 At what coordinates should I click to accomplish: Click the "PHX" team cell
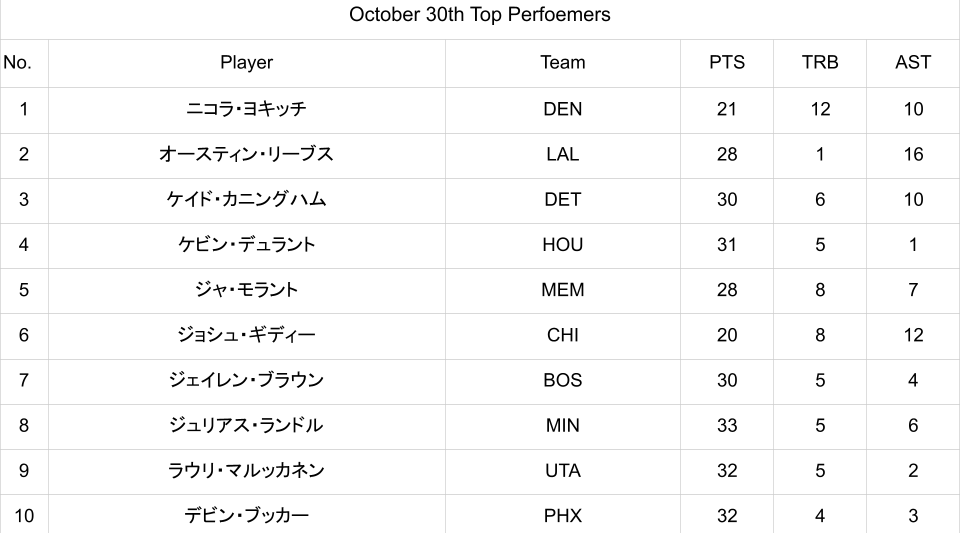coord(562,516)
